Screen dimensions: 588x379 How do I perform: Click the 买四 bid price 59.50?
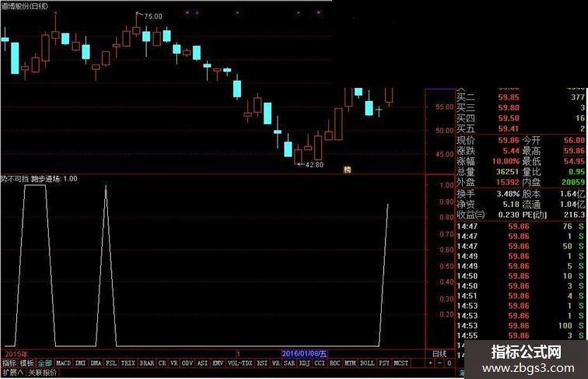click(x=509, y=119)
